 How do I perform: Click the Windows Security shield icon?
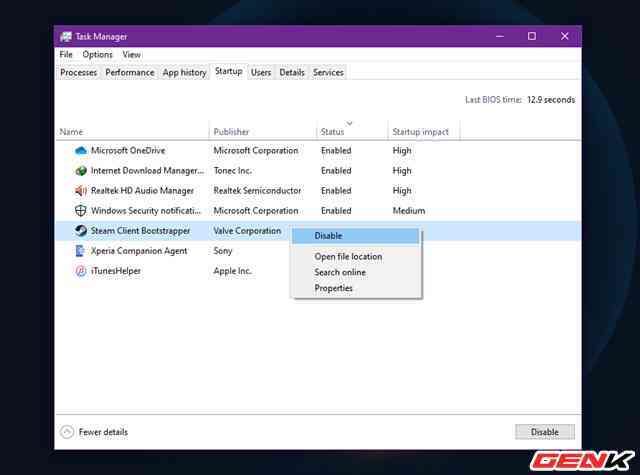tap(81, 211)
